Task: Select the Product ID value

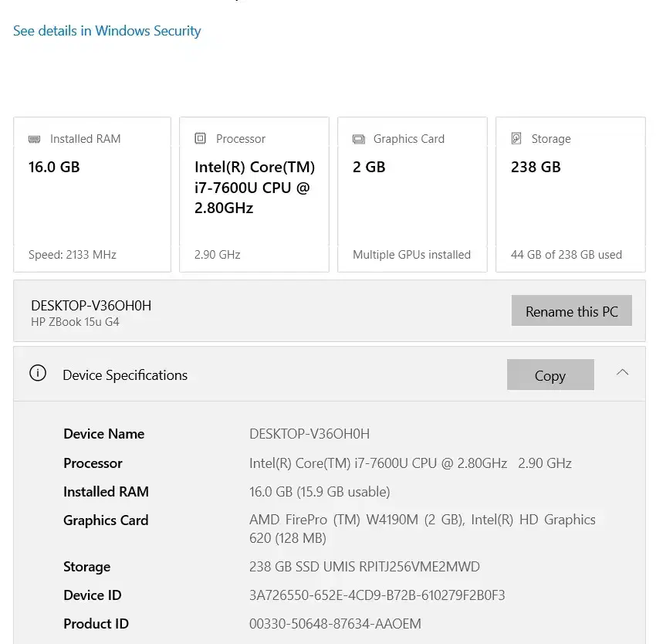Action: (x=335, y=623)
